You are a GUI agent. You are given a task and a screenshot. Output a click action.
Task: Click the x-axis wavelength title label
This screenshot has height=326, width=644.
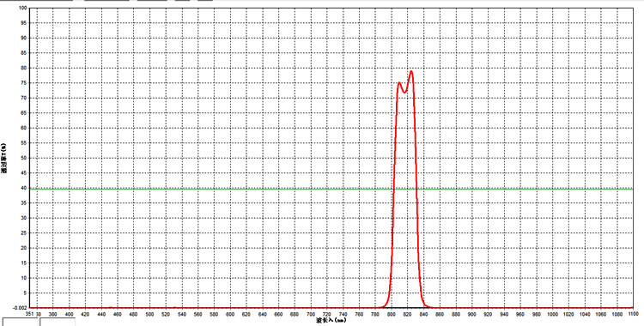tap(331, 320)
